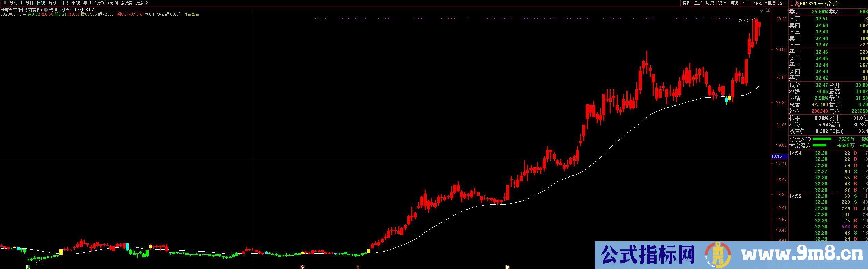Toggle the left sidebar panel icon

click(4, 3)
